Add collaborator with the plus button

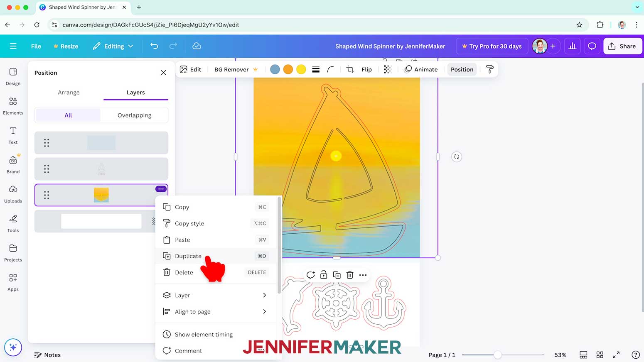(x=553, y=46)
